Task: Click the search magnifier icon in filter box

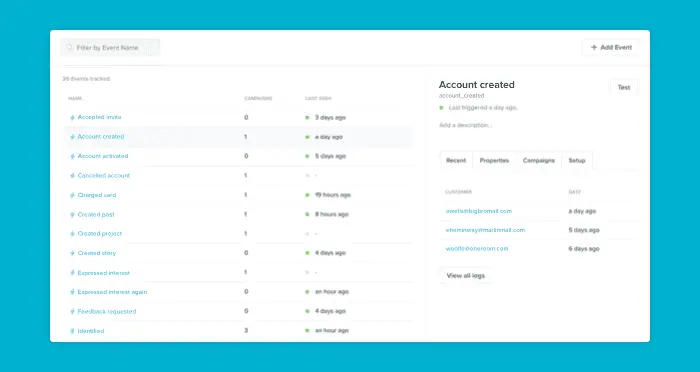Action: click(x=70, y=47)
